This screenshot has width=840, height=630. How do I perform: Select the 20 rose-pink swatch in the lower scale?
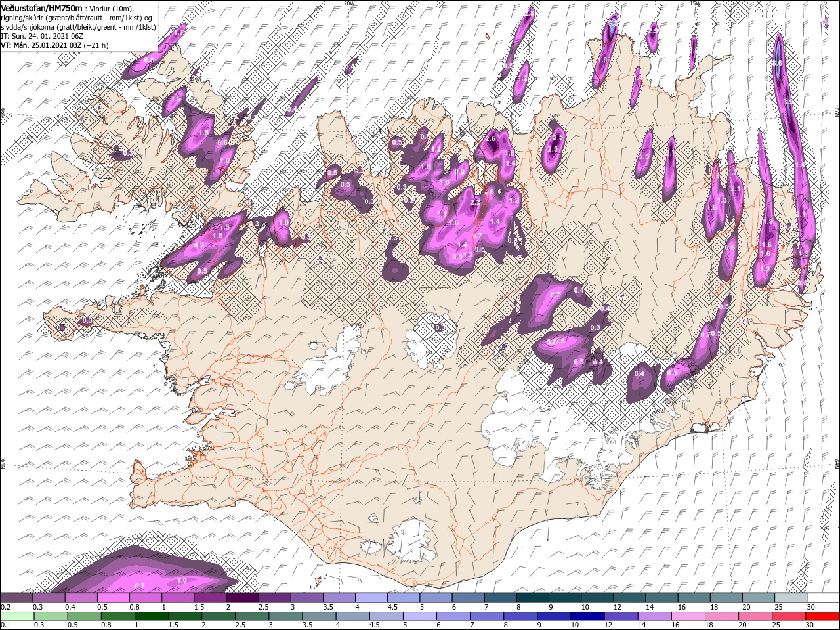click(x=754, y=616)
